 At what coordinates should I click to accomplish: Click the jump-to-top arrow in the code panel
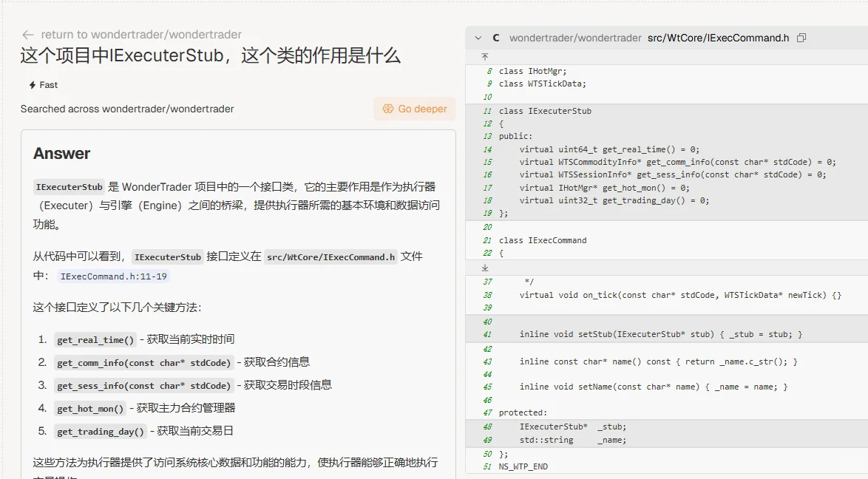(x=484, y=56)
